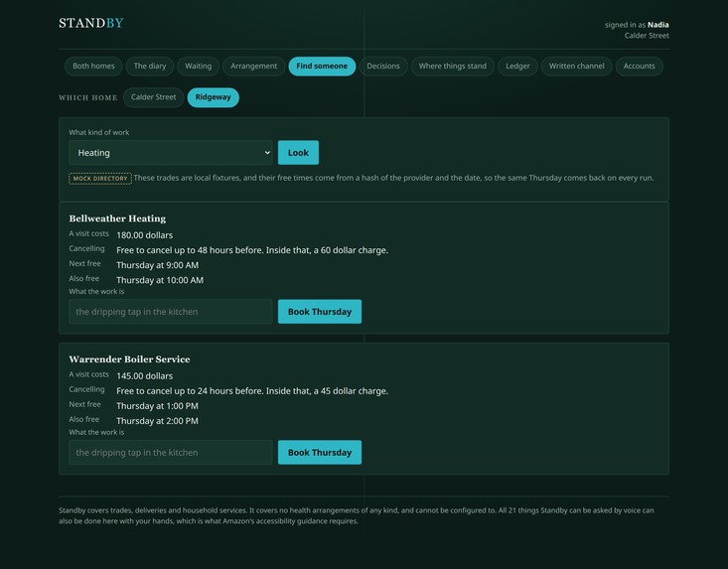Choose Ridgeway home
Viewport: 728px width, 569px height.
click(213, 97)
